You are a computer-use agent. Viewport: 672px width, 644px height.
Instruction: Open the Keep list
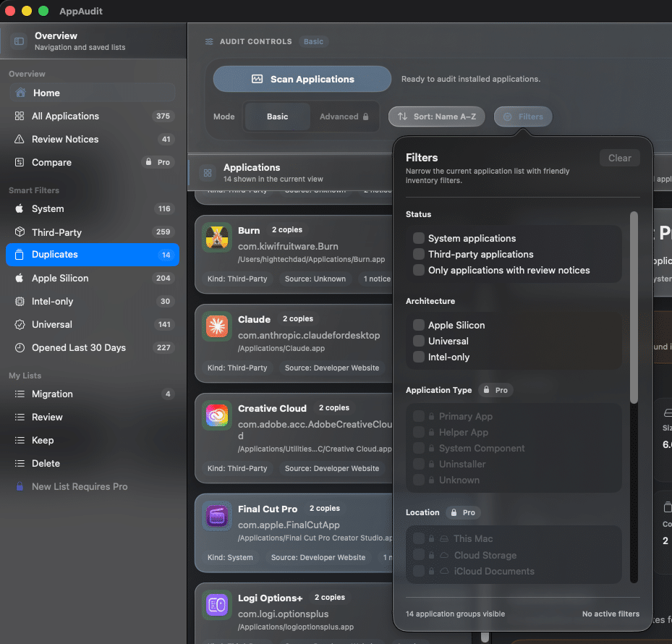click(x=92, y=441)
